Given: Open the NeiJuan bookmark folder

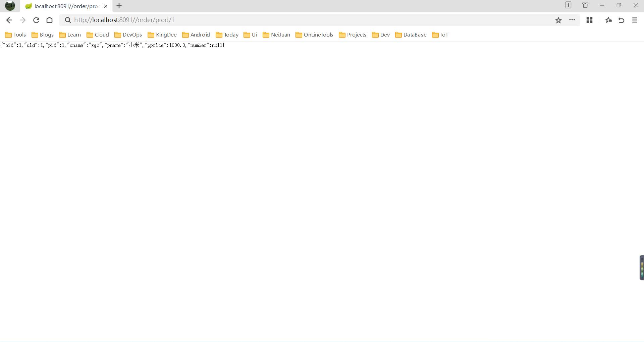Looking at the screenshot, I should pos(276,35).
